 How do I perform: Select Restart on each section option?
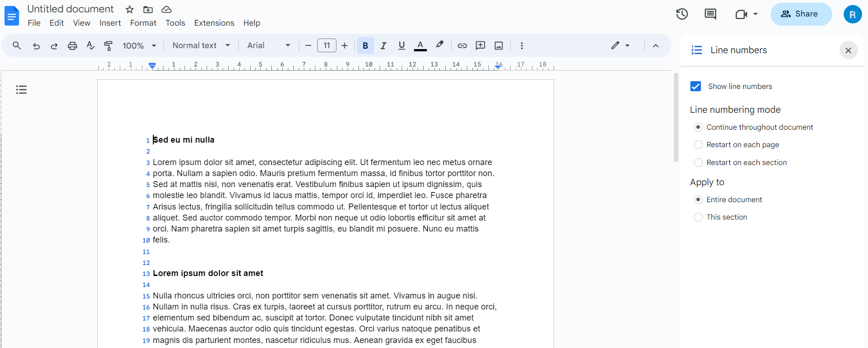699,162
